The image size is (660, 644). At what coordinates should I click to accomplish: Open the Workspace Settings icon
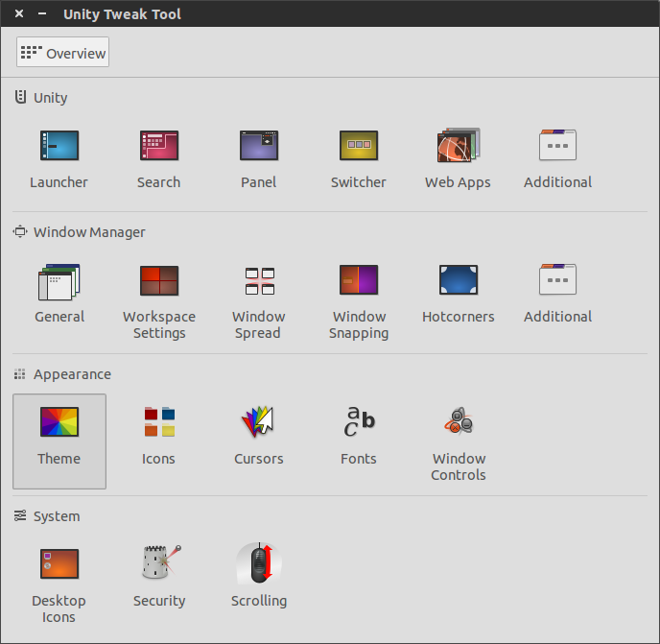tap(159, 280)
